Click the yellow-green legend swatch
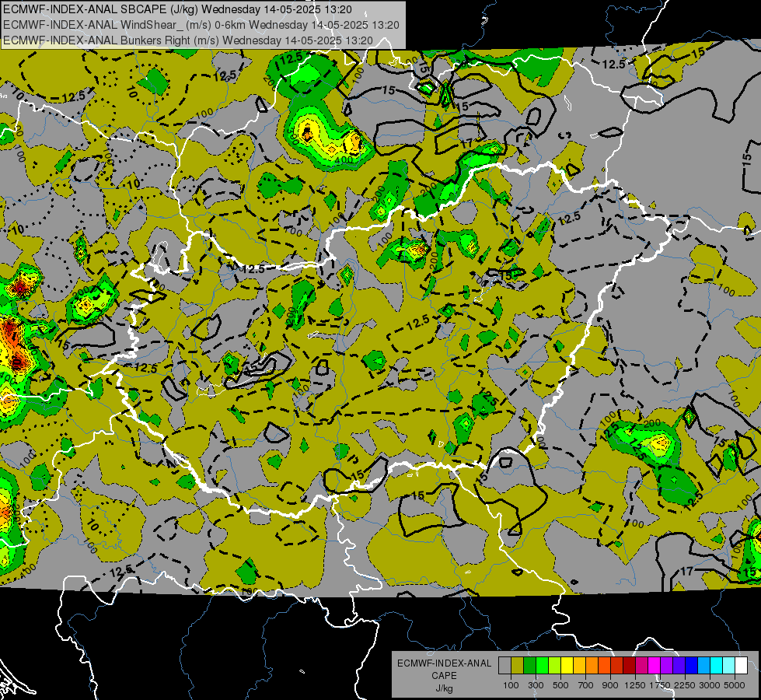 (x=555, y=666)
